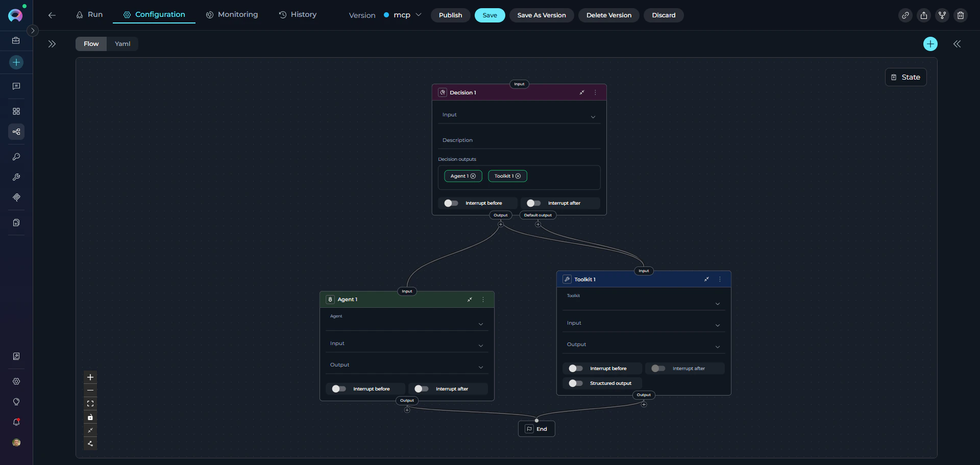This screenshot has height=465, width=980.
Task: Click the fit-to-view icon in canvas controls
Action: point(90,403)
